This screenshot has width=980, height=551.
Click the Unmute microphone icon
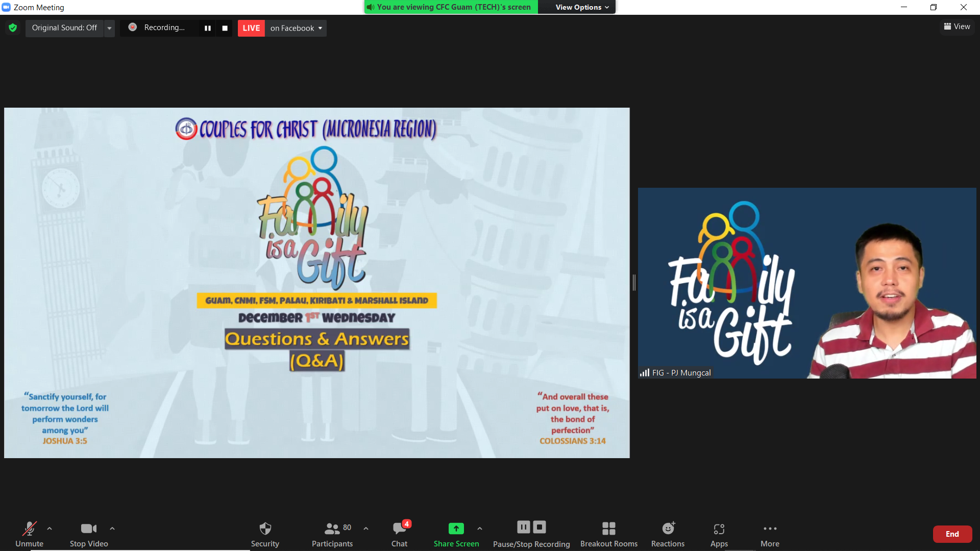pyautogui.click(x=29, y=529)
